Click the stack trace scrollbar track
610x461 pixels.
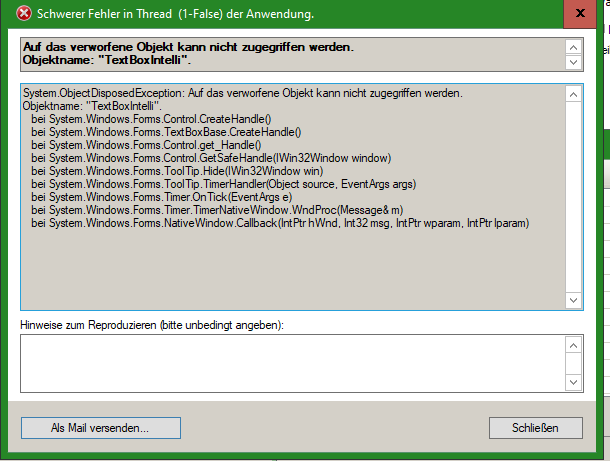(x=573, y=197)
